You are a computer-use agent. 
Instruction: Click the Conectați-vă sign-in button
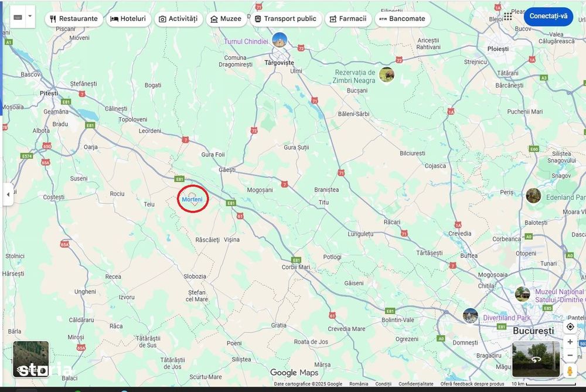pyautogui.click(x=548, y=16)
